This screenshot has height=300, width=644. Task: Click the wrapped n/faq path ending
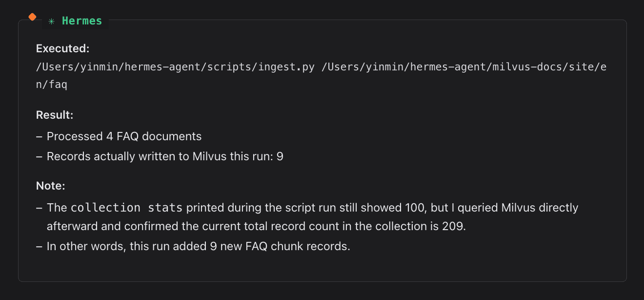(52, 85)
